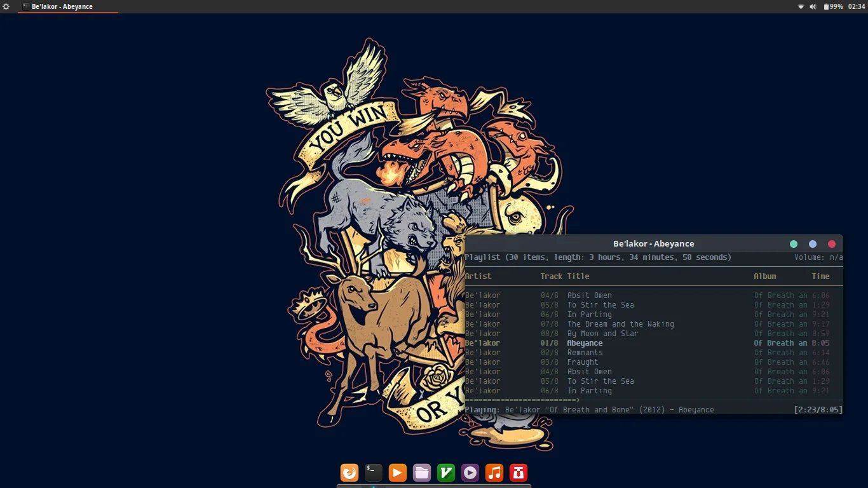Viewport: 868px width, 488px height.
Task: Close the player window with red button
Action: 832,244
